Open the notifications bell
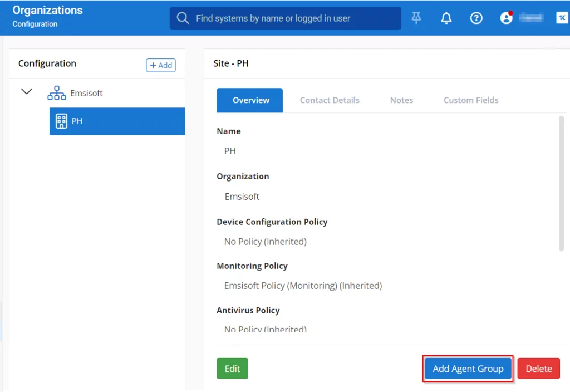The height and width of the screenshot is (392, 570). point(446,18)
